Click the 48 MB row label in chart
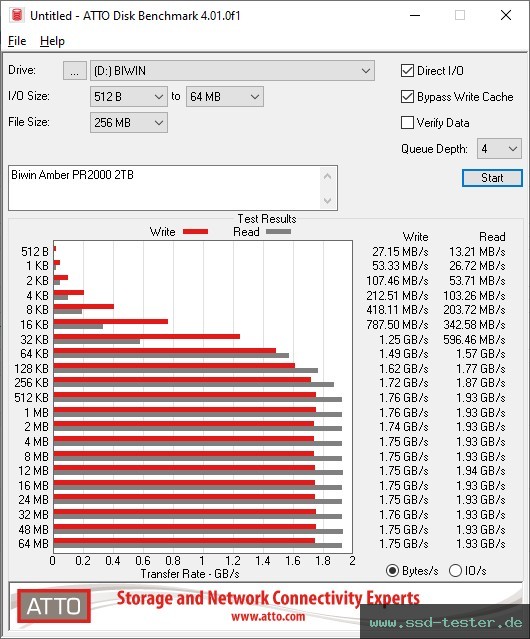This screenshot has height=639, width=530. [x=33, y=529]
